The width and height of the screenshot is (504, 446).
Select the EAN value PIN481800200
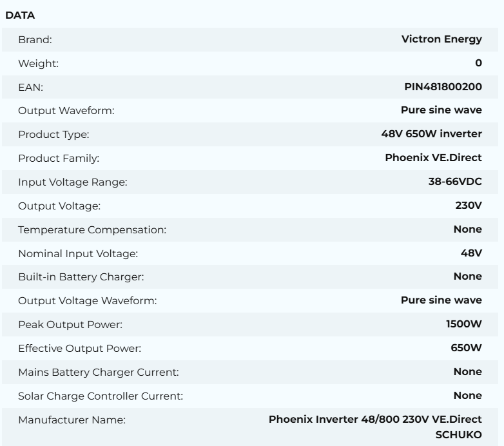click(441, 87)
